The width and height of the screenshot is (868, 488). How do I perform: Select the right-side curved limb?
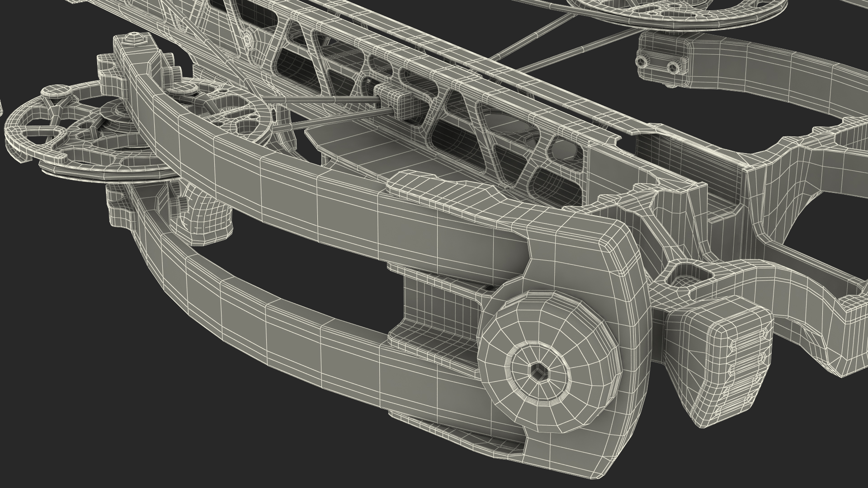(769, 72)
